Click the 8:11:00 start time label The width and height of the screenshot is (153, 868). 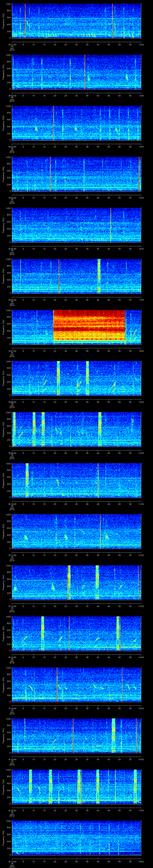[12, 555]
